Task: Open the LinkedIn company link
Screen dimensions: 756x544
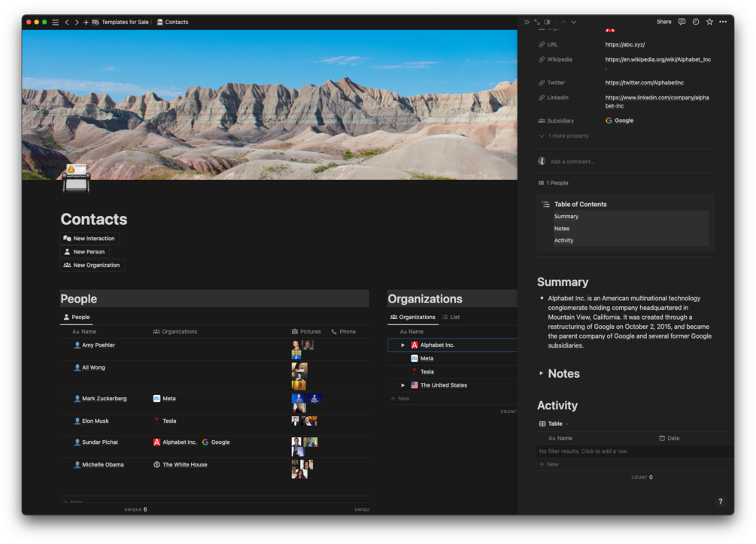Action: (x=657, y=102)
